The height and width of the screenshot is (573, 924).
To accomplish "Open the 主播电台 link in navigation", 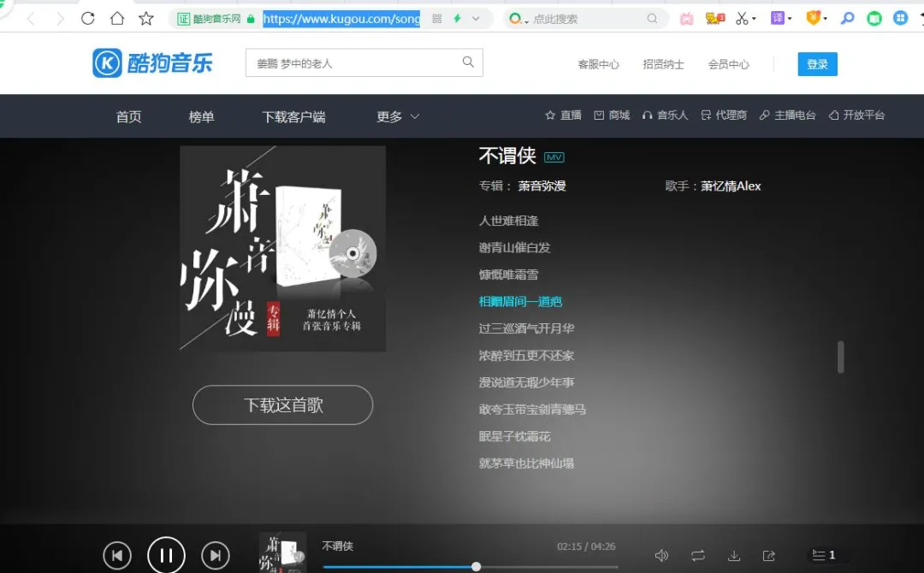I will tap(787, 115).
